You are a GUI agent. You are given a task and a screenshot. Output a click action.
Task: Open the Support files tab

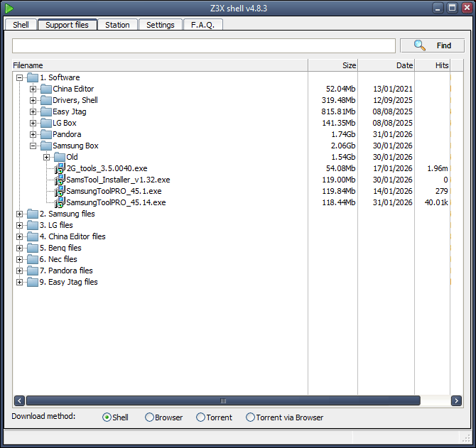67,25
